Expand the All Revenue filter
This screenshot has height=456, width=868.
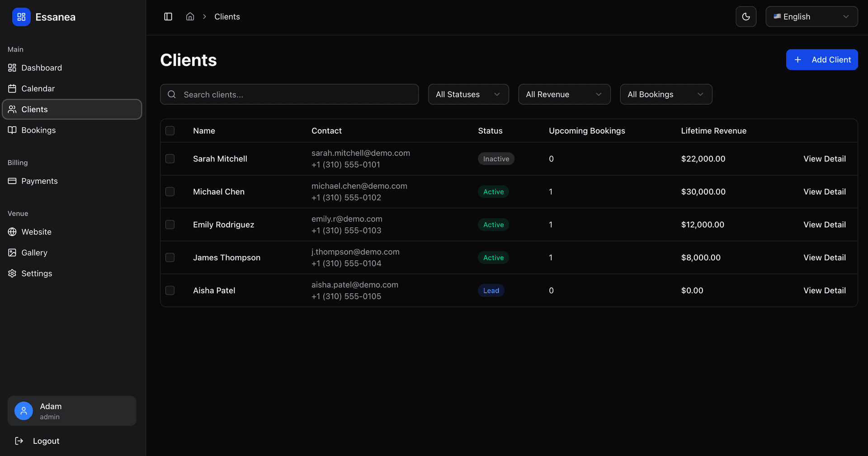pos(564,94)
